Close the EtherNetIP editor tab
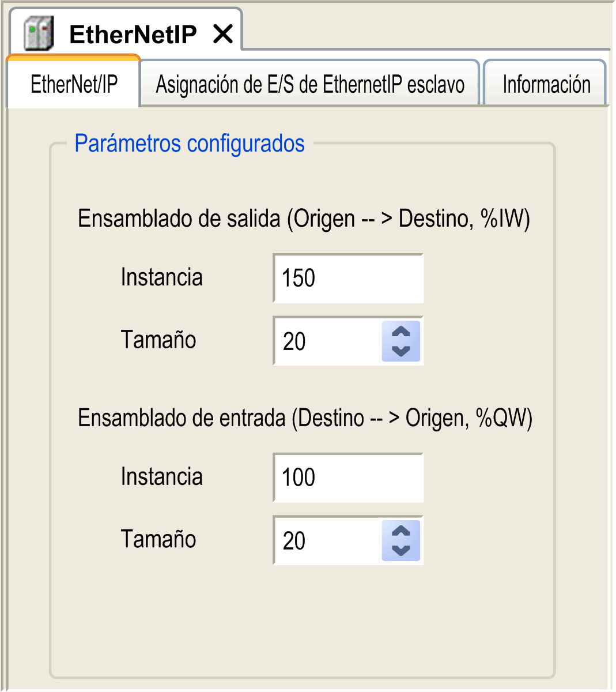Viewport: 616px width, 692px height. [223, 34]
